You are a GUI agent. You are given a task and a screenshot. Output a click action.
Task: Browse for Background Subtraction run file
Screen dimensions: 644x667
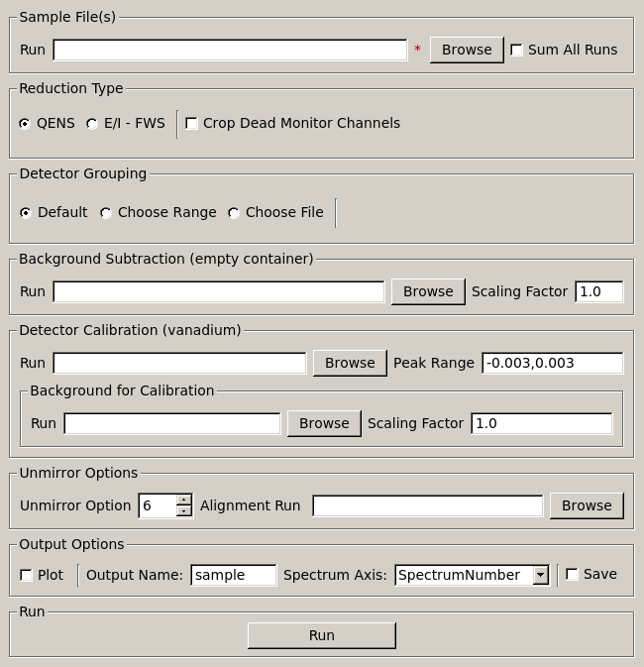[x=428, y=291]
